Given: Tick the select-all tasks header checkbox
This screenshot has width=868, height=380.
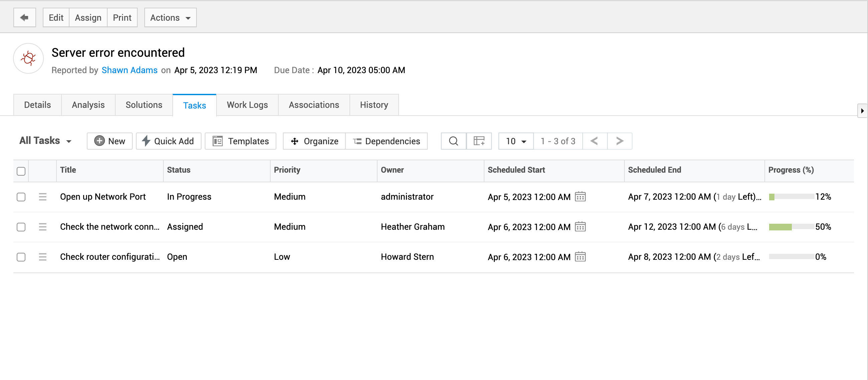Looking at the screenshot, I should coord(21,171).
